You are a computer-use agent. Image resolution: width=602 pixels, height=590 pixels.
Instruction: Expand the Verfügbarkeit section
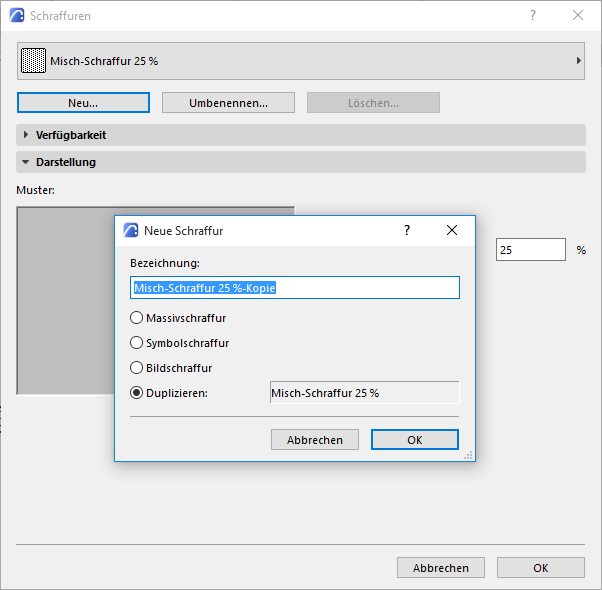[x=26, y=135]
